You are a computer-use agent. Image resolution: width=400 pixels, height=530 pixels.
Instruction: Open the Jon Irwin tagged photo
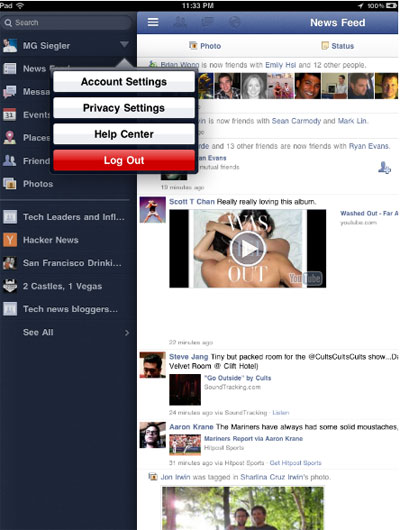243,508
